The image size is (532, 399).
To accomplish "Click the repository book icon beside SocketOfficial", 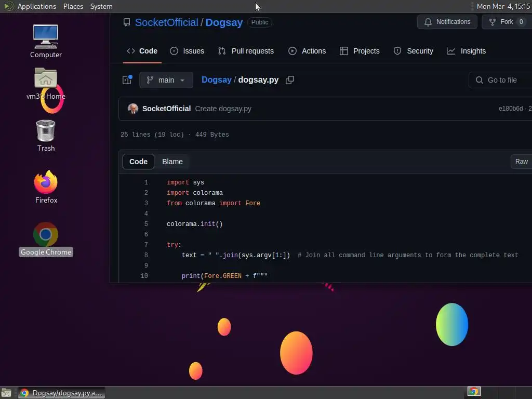I will (127, 22).
